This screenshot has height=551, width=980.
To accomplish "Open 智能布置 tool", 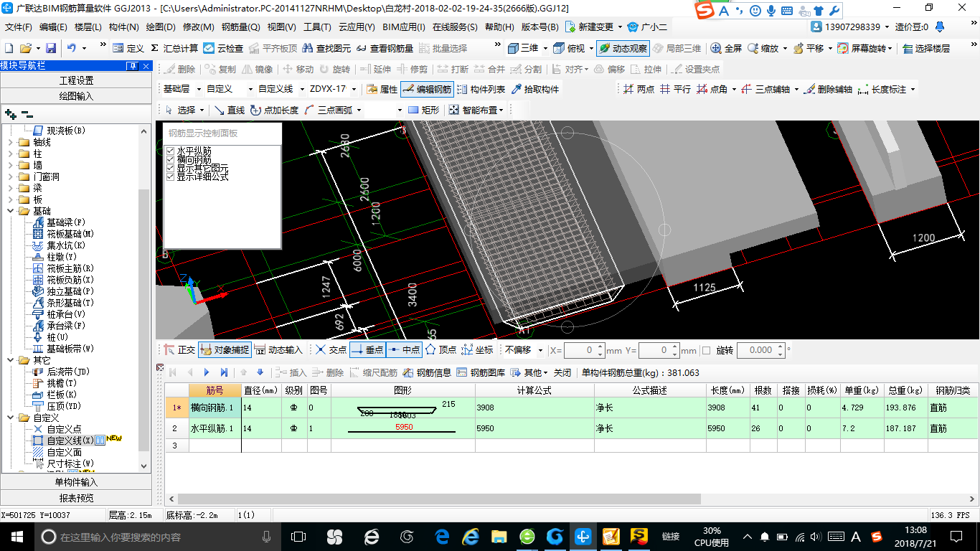I will (476, 110).
